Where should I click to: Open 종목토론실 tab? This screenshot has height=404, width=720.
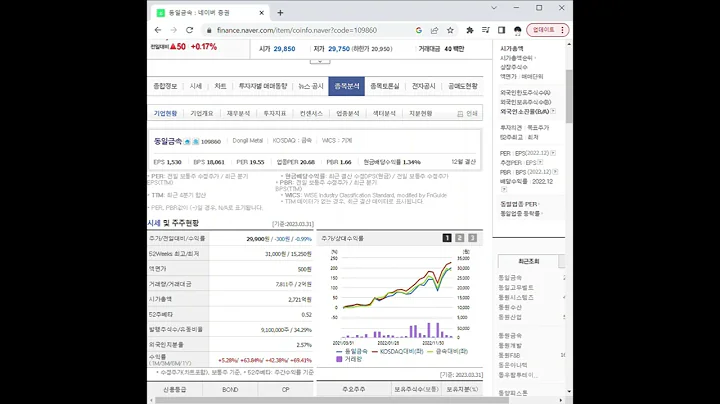[x=385, y=86]
